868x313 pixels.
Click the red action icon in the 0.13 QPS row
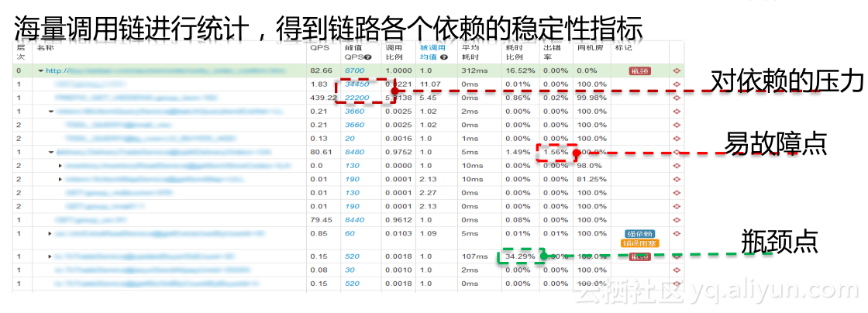point(677,138)
